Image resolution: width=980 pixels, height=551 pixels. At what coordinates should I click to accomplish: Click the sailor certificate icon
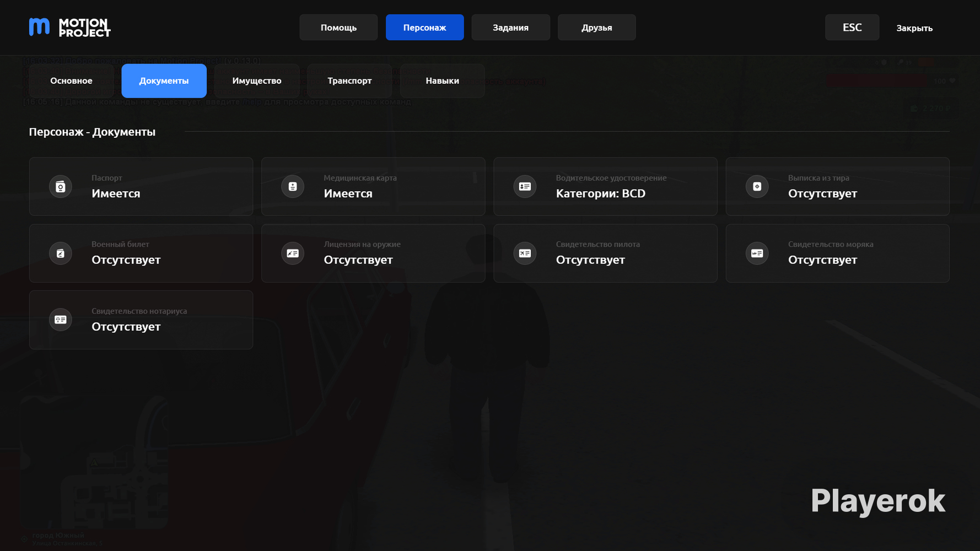[x=757, y=253]
